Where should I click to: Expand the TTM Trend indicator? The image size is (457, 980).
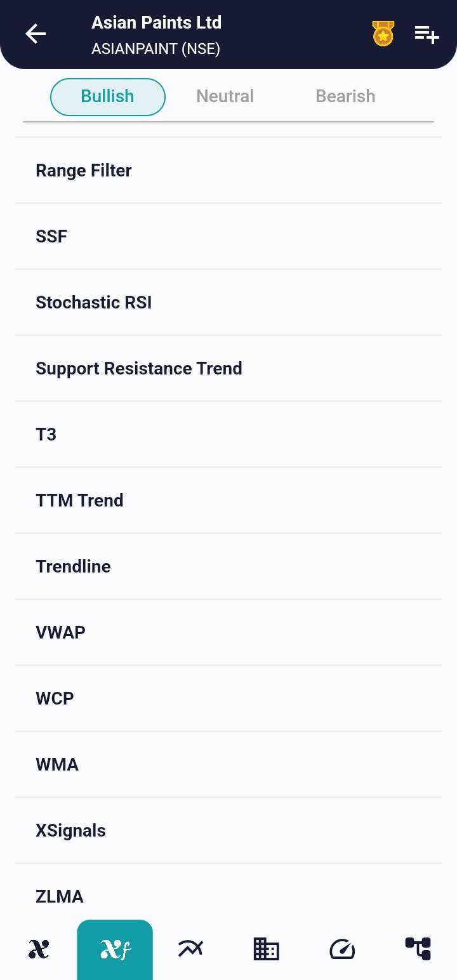[228, 500]
